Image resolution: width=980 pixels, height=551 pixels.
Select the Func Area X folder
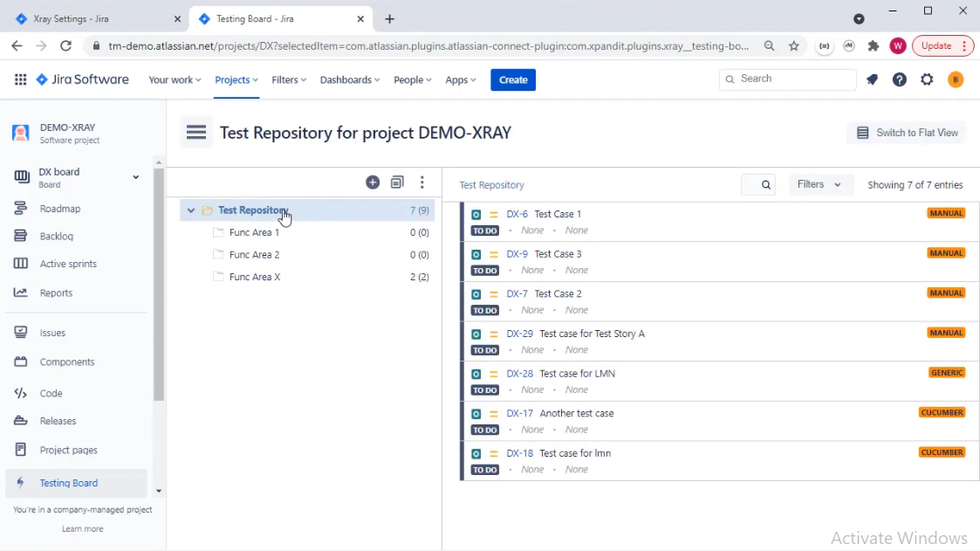[x=255, y=277]
